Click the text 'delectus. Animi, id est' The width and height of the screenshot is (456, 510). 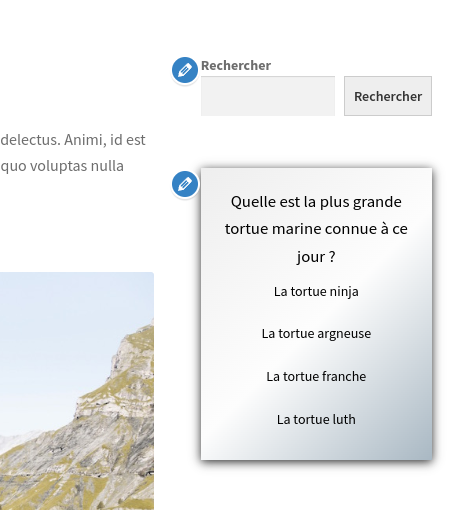click(73, 140)
